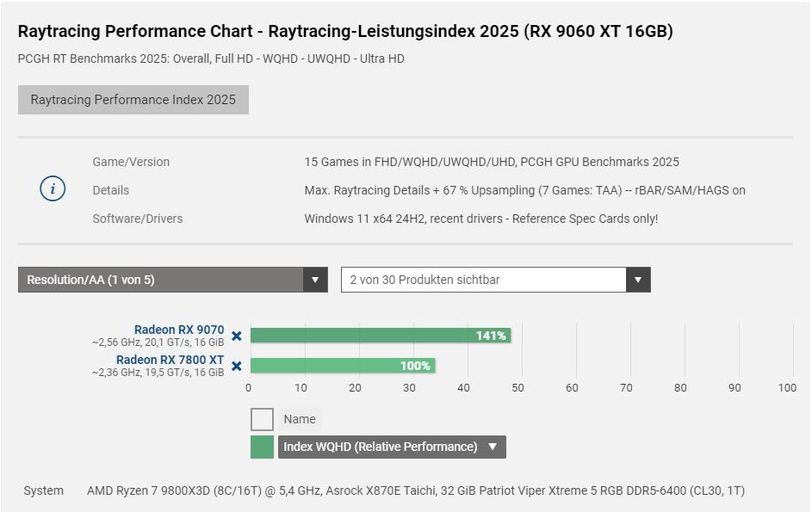Remove Radeon RX 7800 XT with X icon
The width and height of the screenshot is (812, 512).
coord(237,366)
